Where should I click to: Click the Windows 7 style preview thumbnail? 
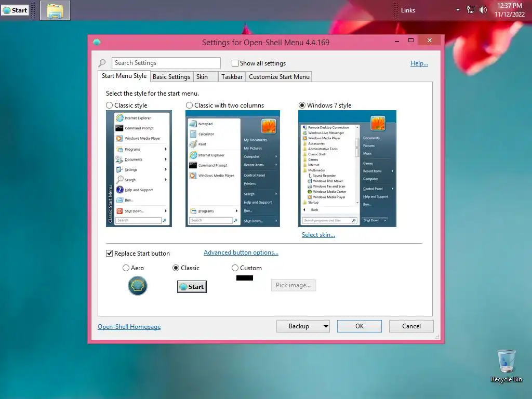[x=347, y=168]
